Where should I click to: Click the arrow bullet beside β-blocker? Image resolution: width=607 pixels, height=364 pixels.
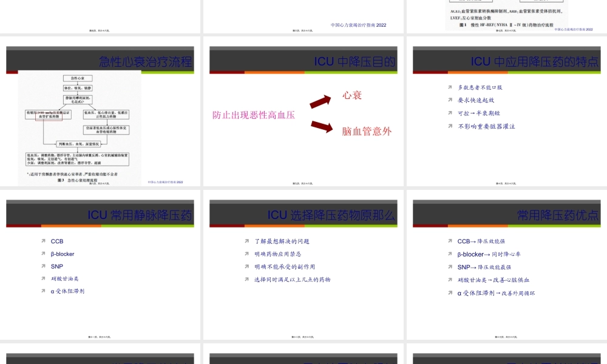coord(42,254)
